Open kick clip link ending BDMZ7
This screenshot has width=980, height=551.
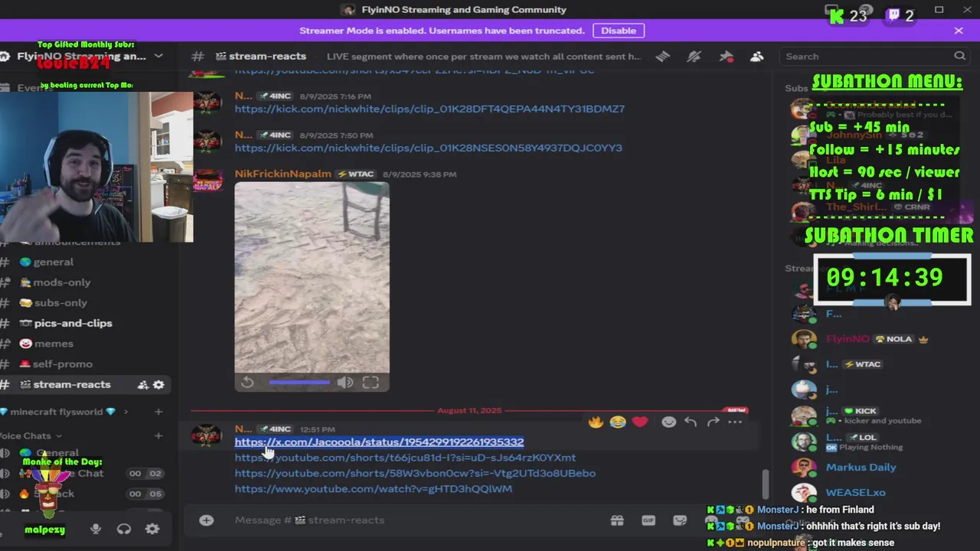coord(430,109)
